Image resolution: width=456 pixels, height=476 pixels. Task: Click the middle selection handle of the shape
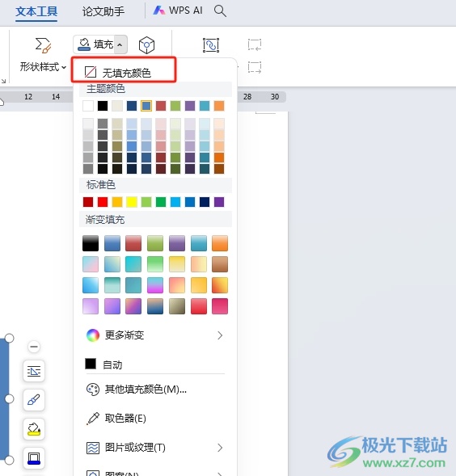click(x=9, y=398)
